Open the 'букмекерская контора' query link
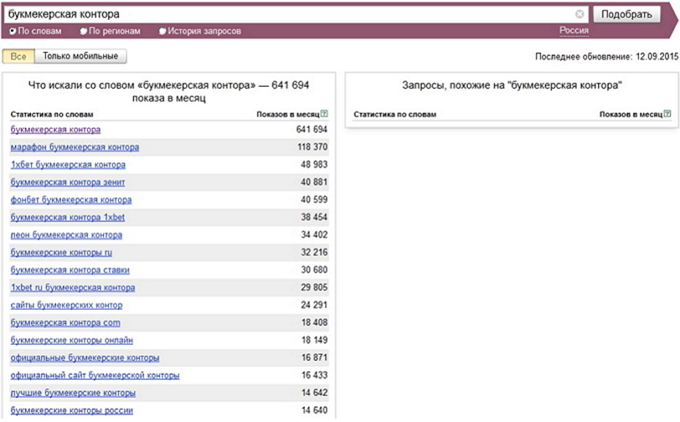This screenshot has height=422, width=680. 56,130
